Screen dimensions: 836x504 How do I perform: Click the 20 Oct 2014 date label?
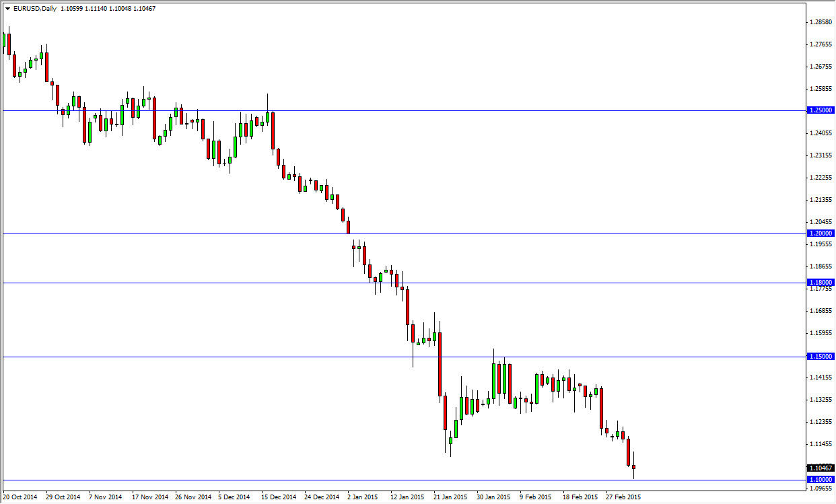click(x=20, y=497)
